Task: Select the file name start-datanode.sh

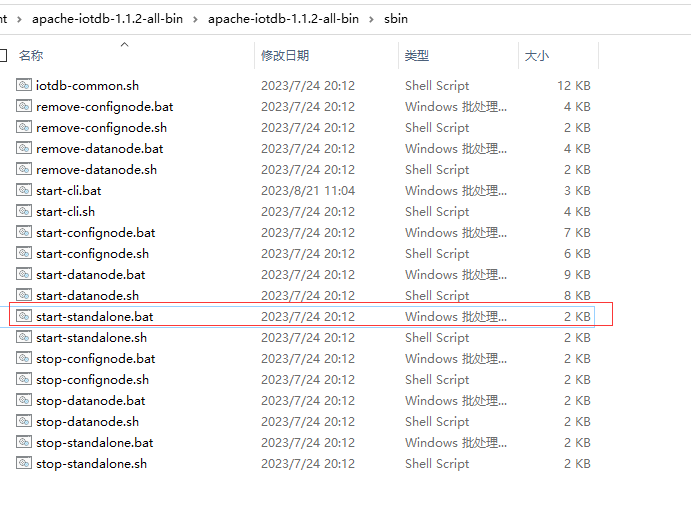Action: coord(87,296)
